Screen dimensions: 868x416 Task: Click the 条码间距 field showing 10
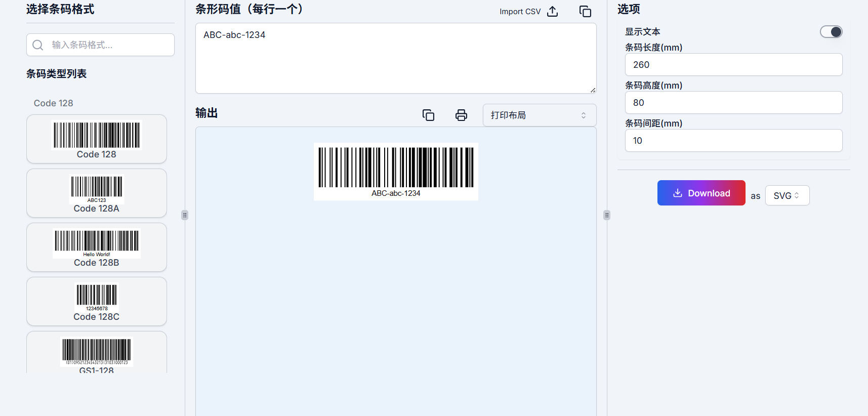click(x=734, y=140)
